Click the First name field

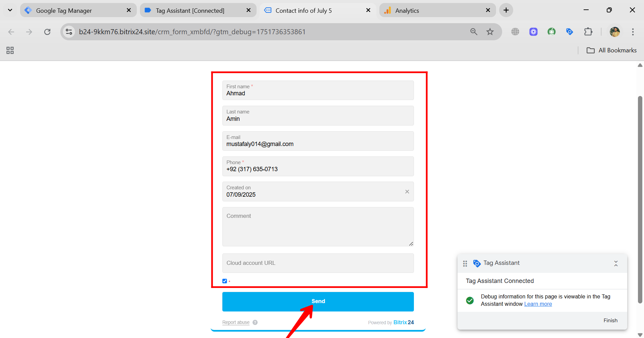[x=318, y=90]
